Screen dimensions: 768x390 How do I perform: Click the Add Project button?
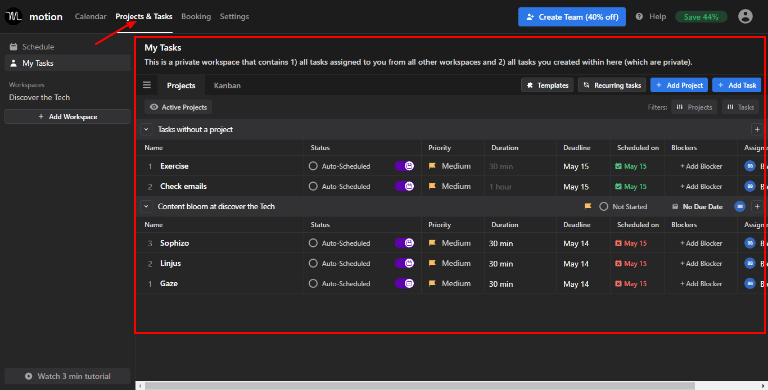click(679, 85)
